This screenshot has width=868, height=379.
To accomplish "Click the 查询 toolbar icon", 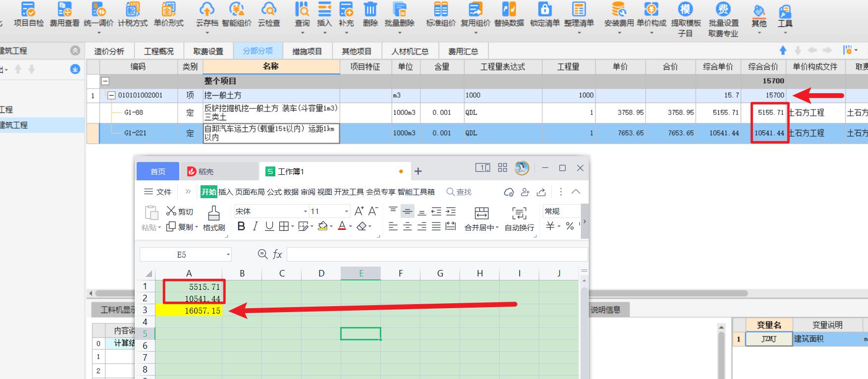I will point(302,9).
